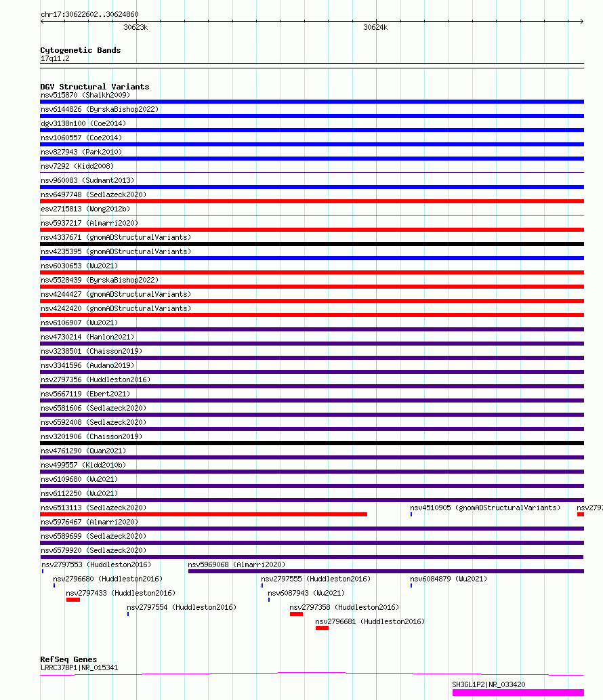This screenshot has height=700, width=603.
Task: Click the purple bar of nsv5969068 (Almarri2020)
Action: click(386, 571)
